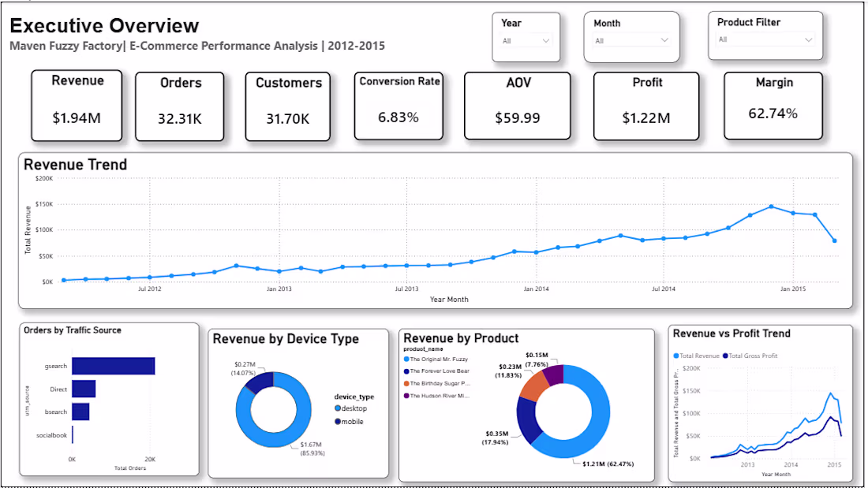This screenshot has width=868, height=488.
Task: Click The Original Mr. Fuzzy legend item
Action: (436, 359)
